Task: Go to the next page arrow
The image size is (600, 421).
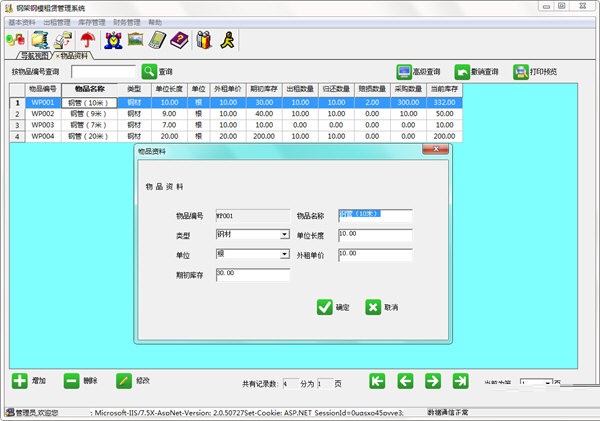Action: [x=433, y=381]
